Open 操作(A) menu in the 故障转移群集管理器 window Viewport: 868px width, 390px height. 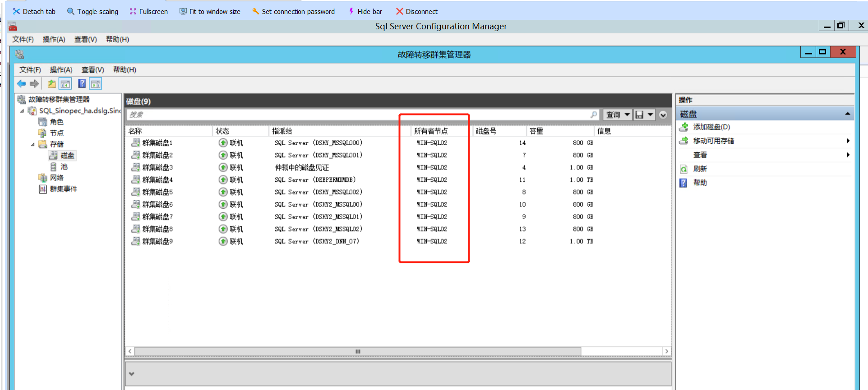click(x=61, y=69)
